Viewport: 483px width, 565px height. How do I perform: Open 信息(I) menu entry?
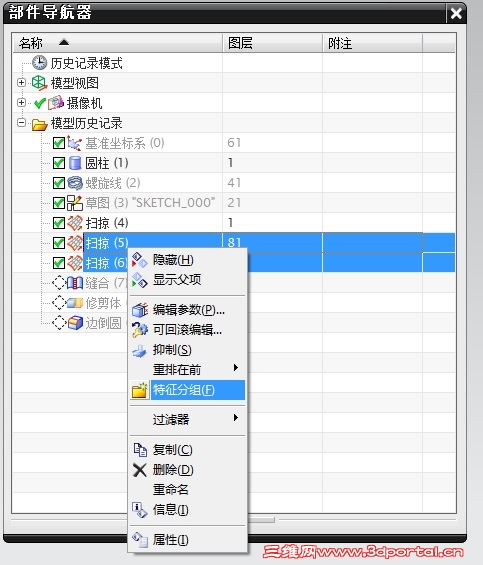[x=187, y=510]
